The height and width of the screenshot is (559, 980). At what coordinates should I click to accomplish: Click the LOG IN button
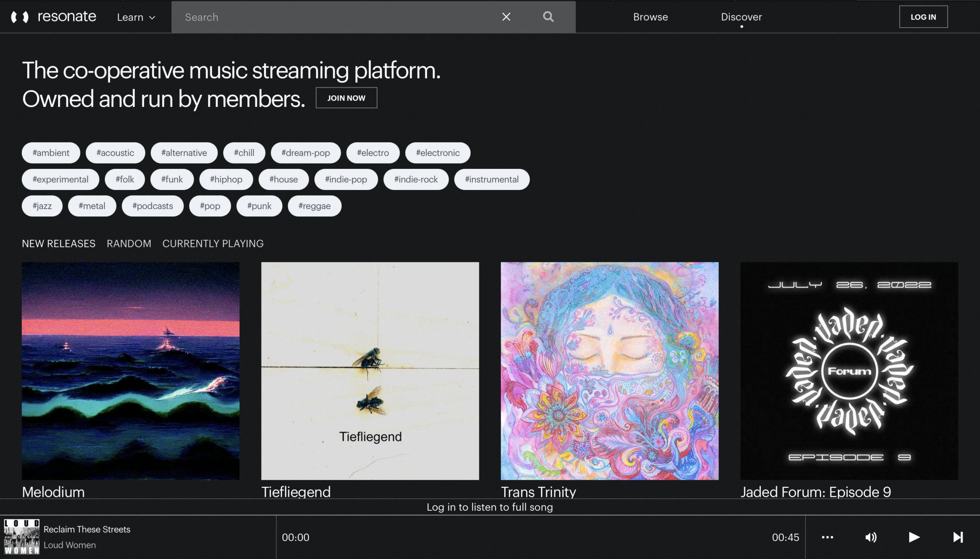923,17
